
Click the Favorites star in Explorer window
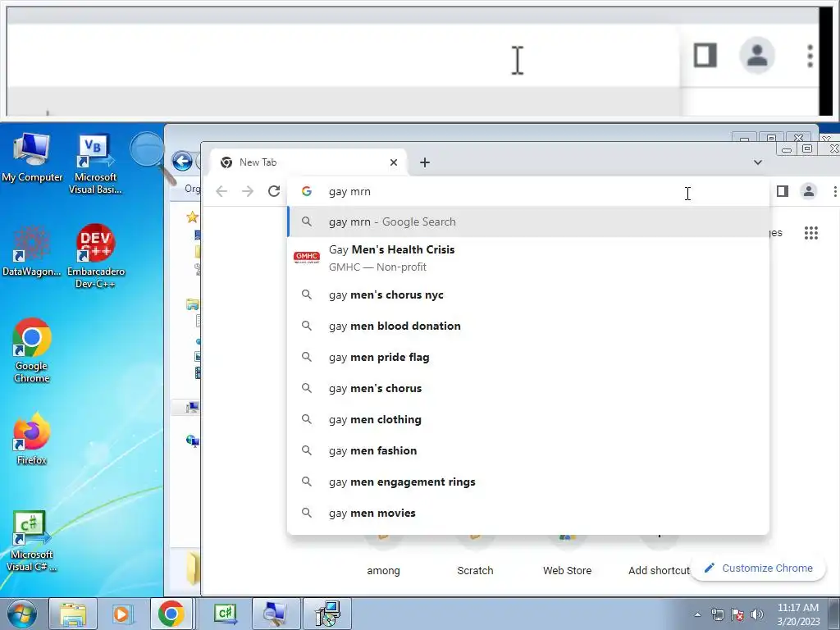pyautogui.click(x=192, y=217)
